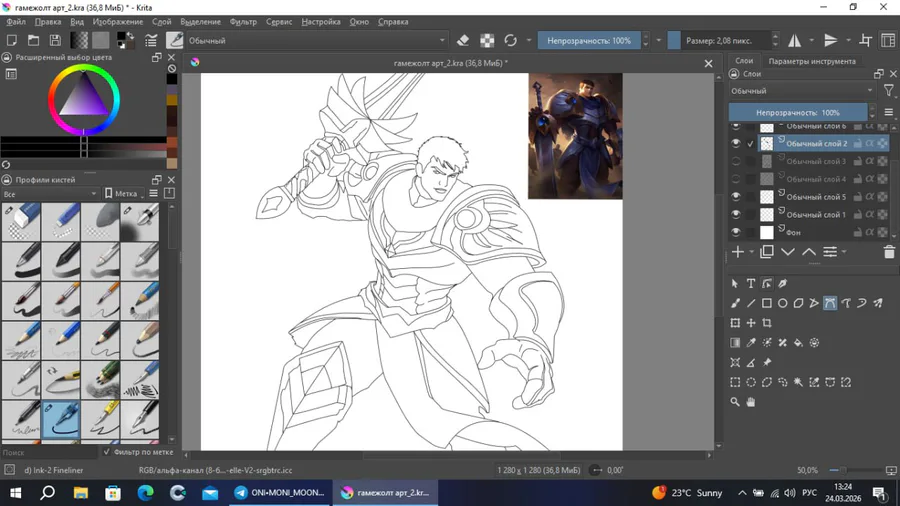This screenshot has width=900, height=506.
Task: Open the layer blending mode dropdown
Action: pyautogui.click(x=802, y=91)
